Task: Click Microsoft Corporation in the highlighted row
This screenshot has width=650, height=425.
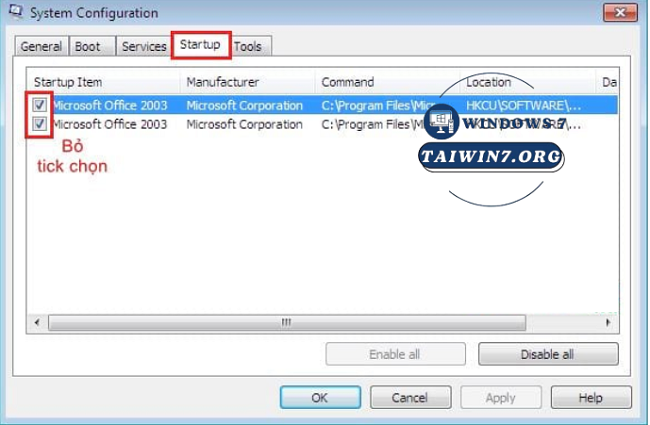Action: [x=245, y=105]
